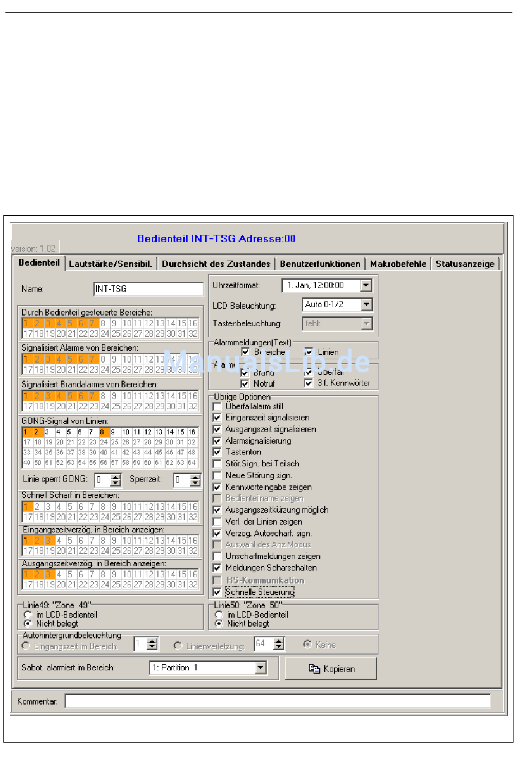The image size is (532, 783).
Task: Select Linie50 Nicht belegt radio button
Action: pos(219,623)
